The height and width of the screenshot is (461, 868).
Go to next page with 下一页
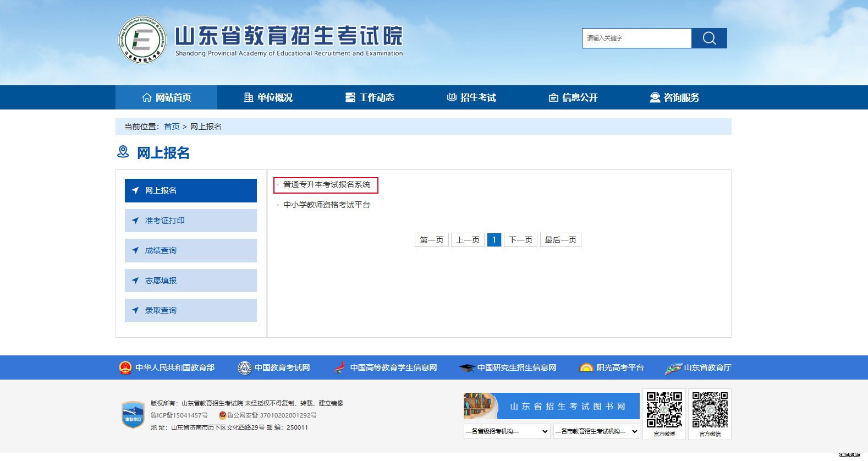[x=520, y=240]
